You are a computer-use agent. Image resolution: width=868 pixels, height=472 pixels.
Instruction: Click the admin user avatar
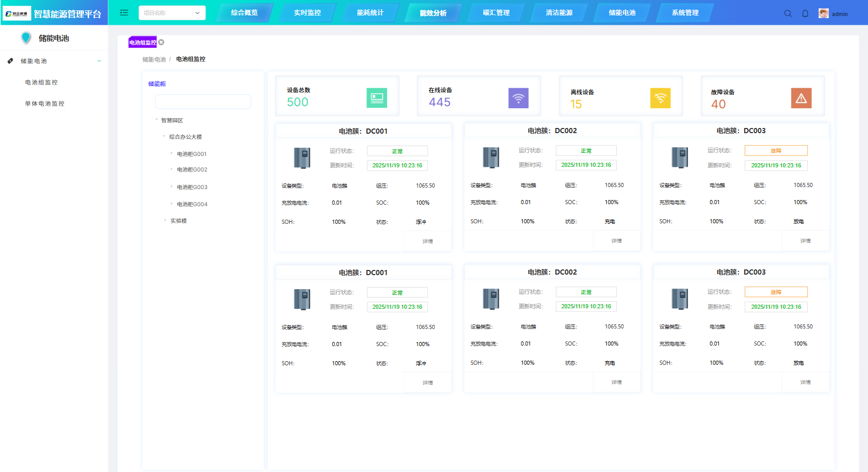point(823,13)
